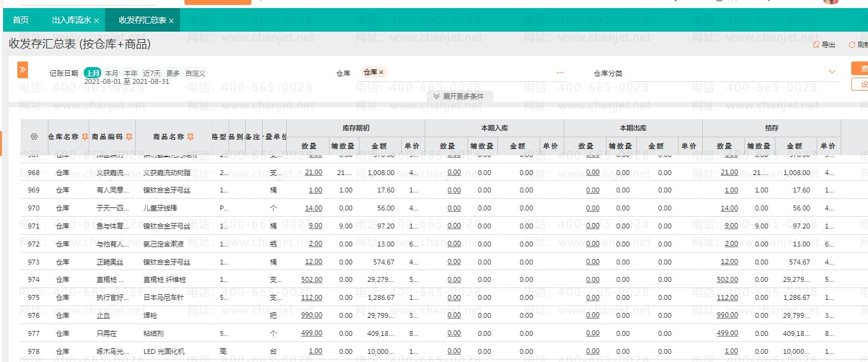Image resolution: width=868 pixels, height=362 pixels.
Task: Click the 仓库 filter input field
Action: coord(466,73)
